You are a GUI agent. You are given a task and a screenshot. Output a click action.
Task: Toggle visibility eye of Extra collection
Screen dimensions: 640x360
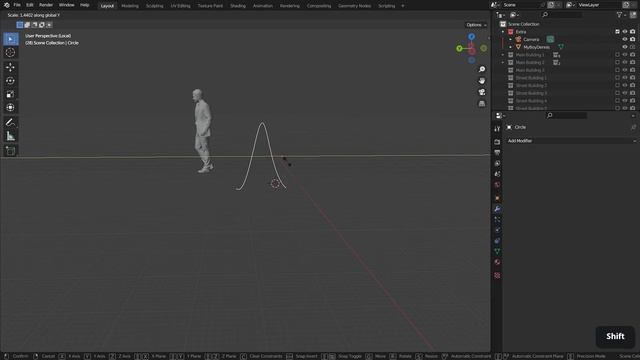click(x=625, y=32)
